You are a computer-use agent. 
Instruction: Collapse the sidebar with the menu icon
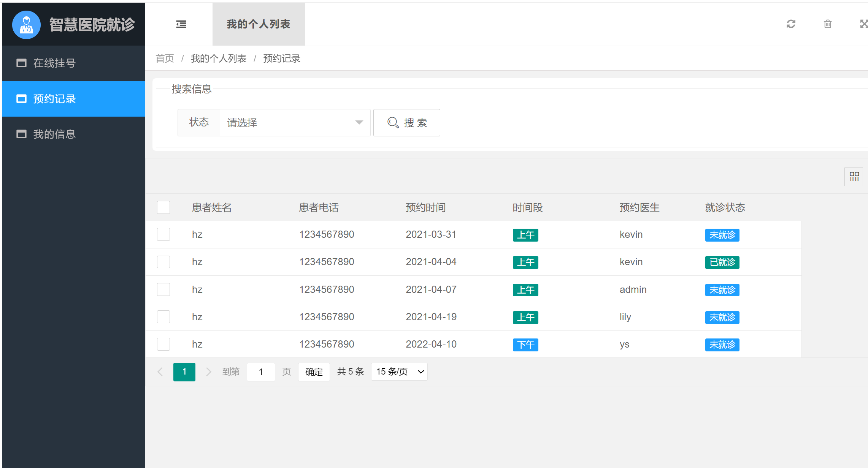181,24
